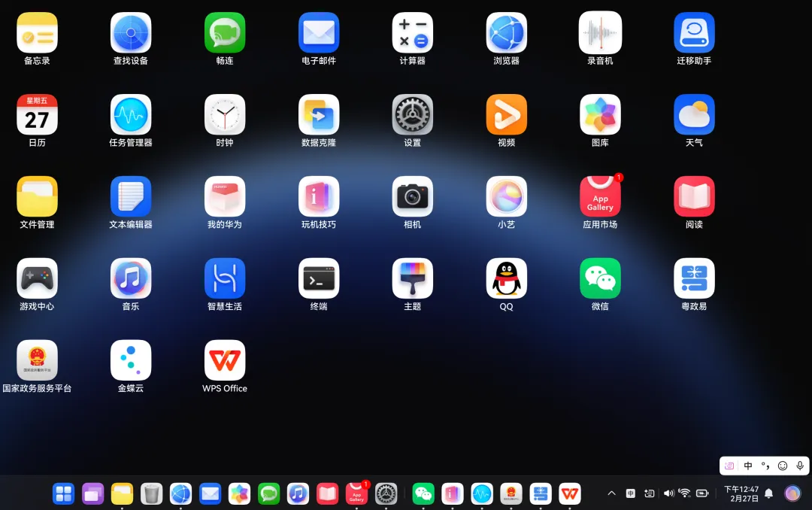
Task: Open 音乐 desktop icon
Action: [131, 278]
